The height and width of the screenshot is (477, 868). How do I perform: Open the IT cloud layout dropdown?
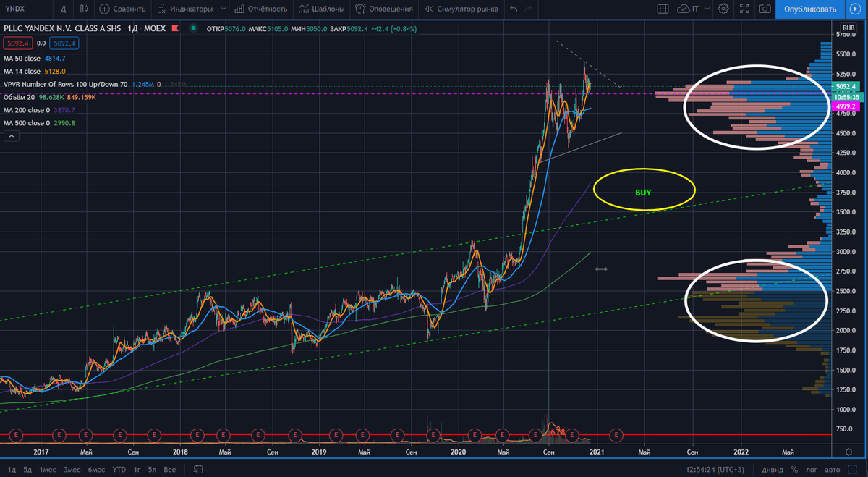coord(694,9)
